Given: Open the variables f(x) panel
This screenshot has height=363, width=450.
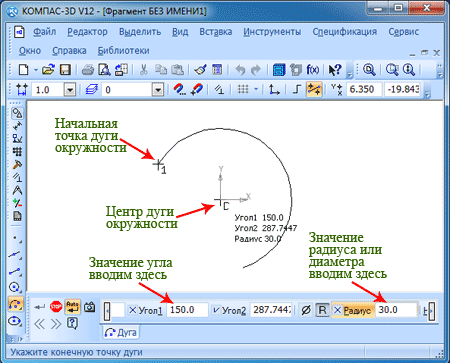Looking at the screenshot, I should click(x=313, y=70).
